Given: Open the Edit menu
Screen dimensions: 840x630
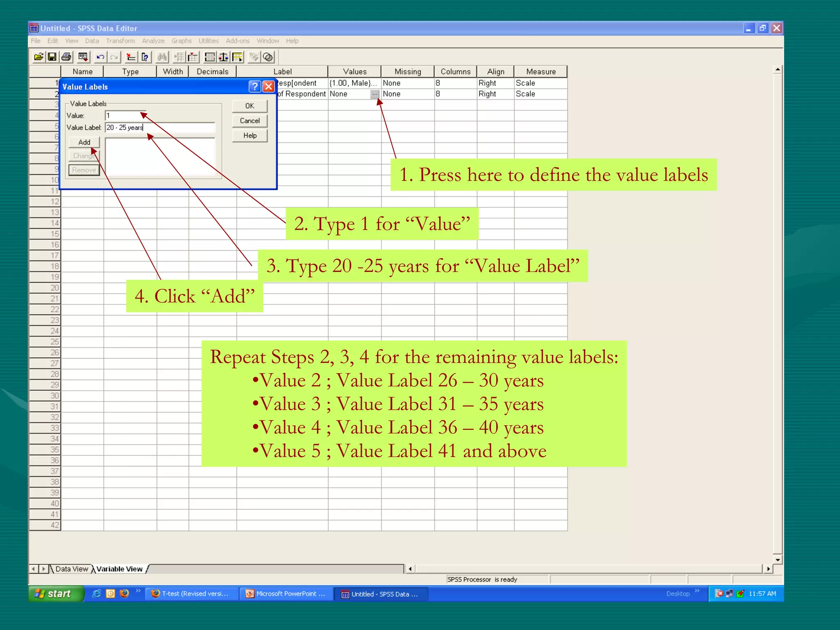Looking at the screenshot, I should click(x=52, y=41).
